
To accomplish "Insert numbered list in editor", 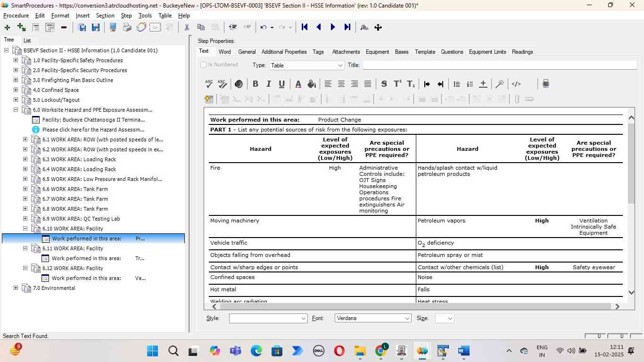I will tap(470, 84).
